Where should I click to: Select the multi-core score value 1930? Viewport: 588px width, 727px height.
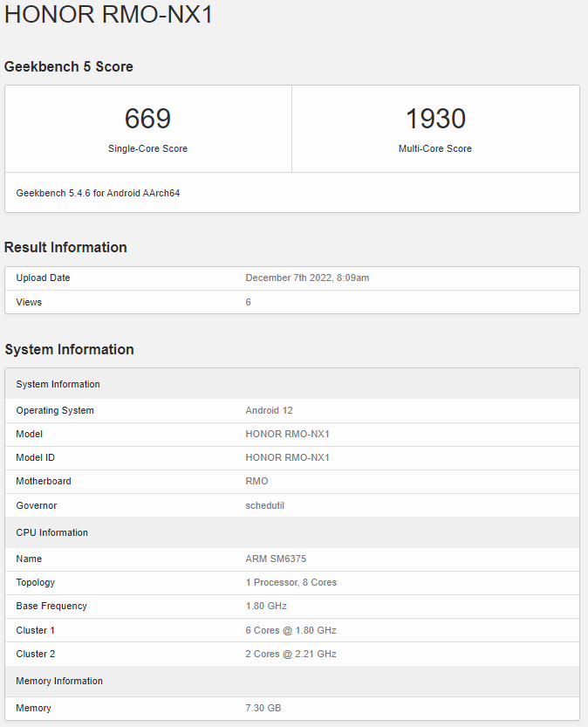[435, 119]
